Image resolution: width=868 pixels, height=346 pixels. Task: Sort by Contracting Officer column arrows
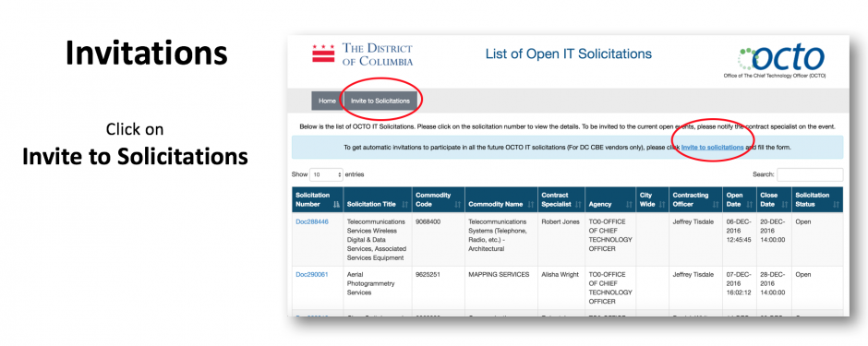pyautogui.click(x=715, y=205)
